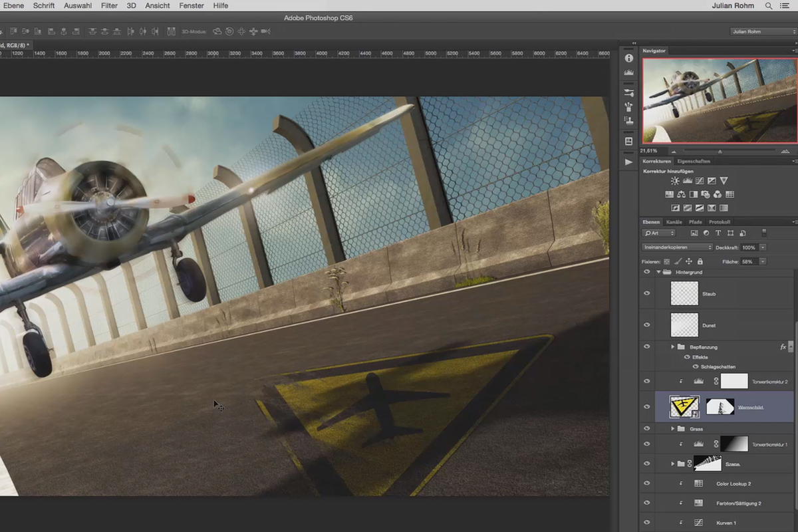Click the play action icon in side dock
The image size is (798, 532).
(x=629, y=162)
